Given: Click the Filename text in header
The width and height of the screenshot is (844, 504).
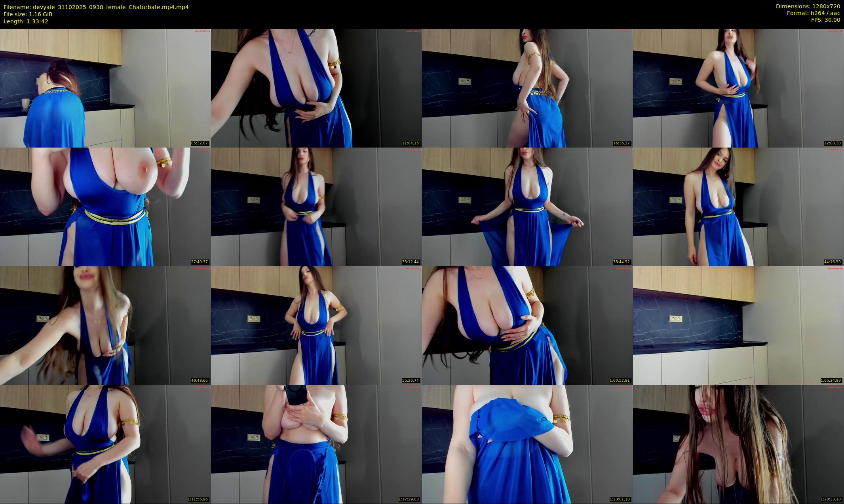Looking at the screenshot, I should point(96,7).
